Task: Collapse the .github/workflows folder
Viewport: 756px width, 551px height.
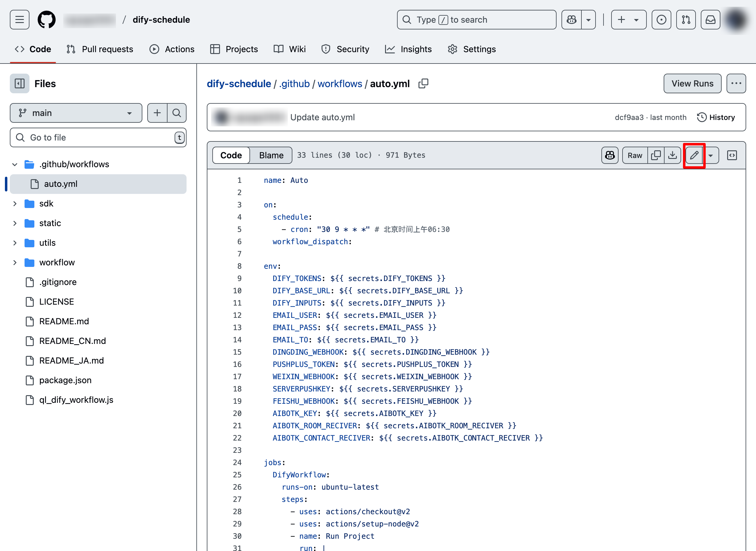Action: (x=15, y=164)
